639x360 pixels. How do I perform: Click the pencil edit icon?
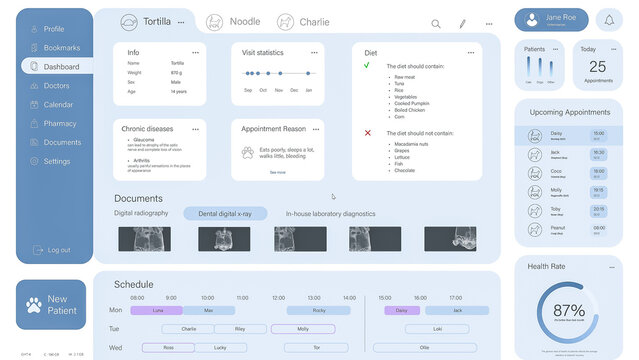(462, 24)
